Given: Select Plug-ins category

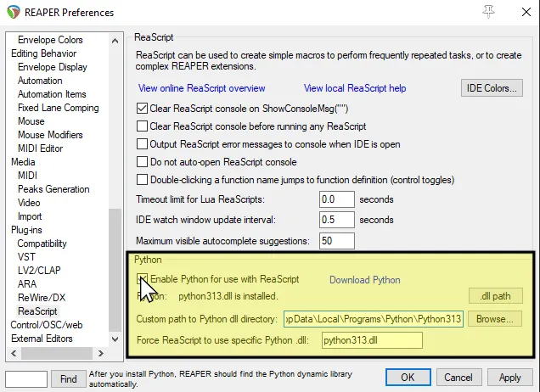Looking at the screenshot, I should pos(26,230).
